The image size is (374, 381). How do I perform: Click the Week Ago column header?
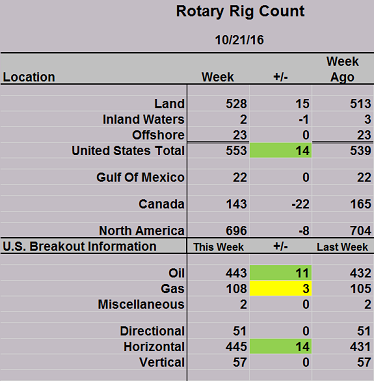click(x=342, y=69)
